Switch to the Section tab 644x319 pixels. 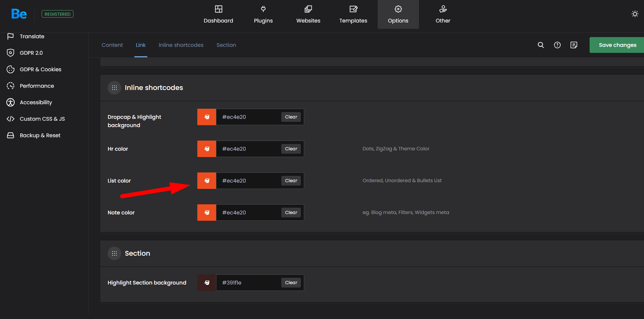point(226,45)
